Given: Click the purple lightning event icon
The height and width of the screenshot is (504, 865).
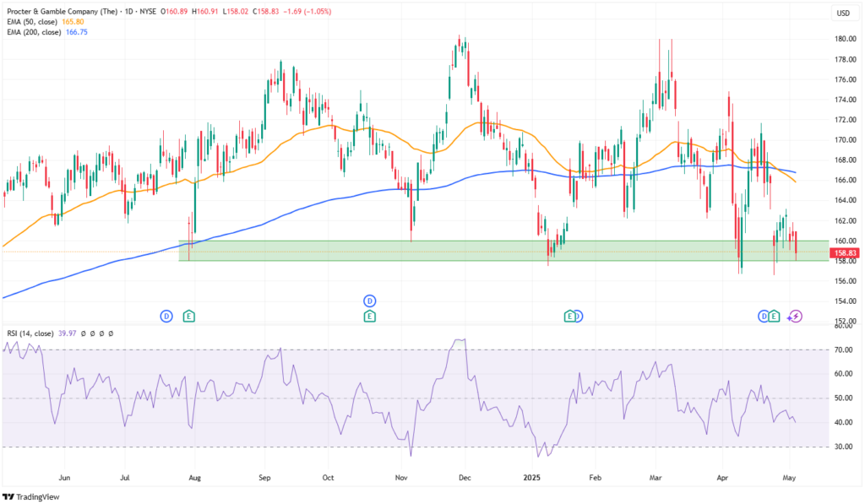Looking at the screenshot, I should pos(795,316).
